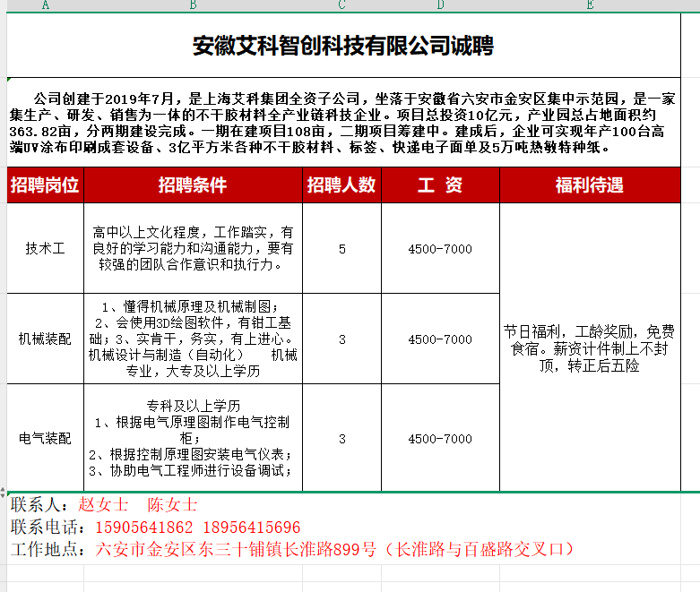
Task: Click the 技术工 position cell
Action: pyautogui.click(x=45, y=248)
